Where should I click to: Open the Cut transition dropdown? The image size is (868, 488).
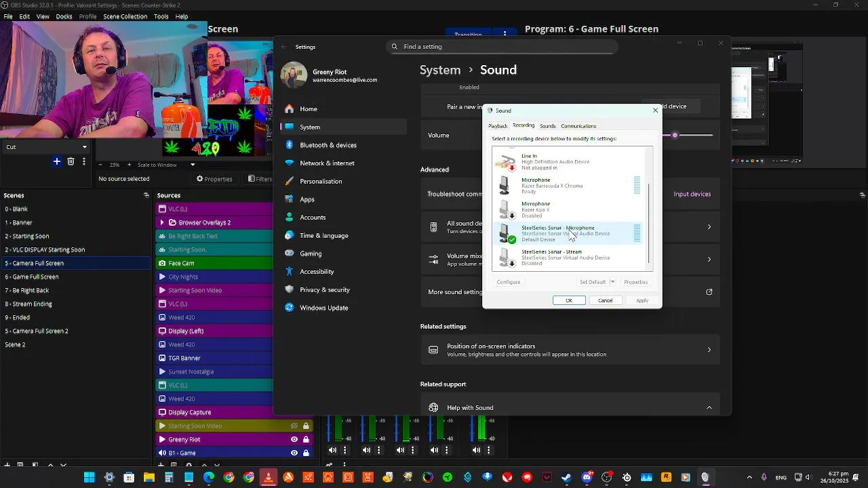tap(46, 147)
